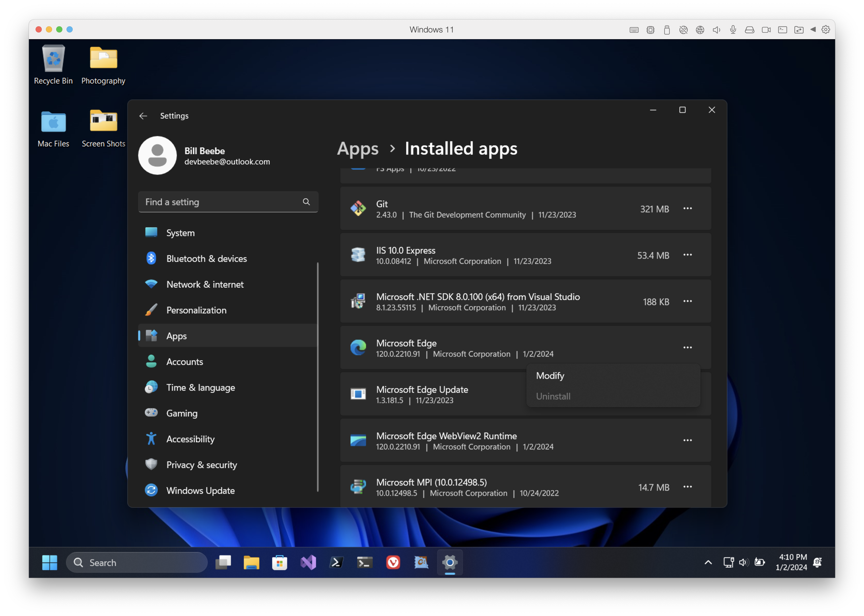Open the Windows Start menu

tap(50, 563)
